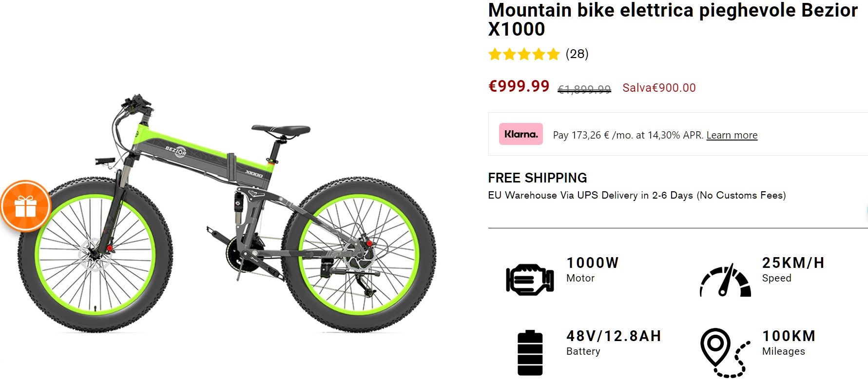Click the Salva €900.00 savings label

tap(659, 88)
